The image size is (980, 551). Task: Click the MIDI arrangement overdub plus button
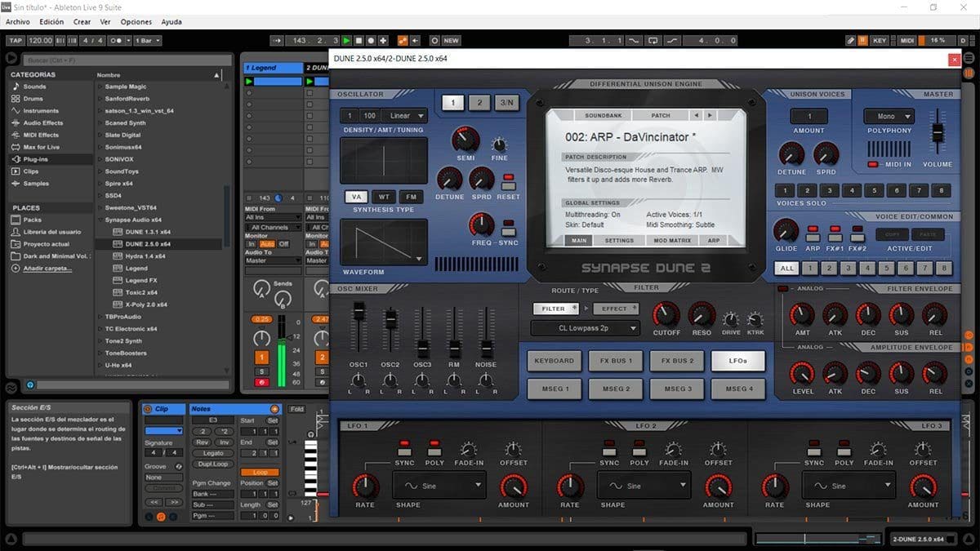(x=384, y=40)
